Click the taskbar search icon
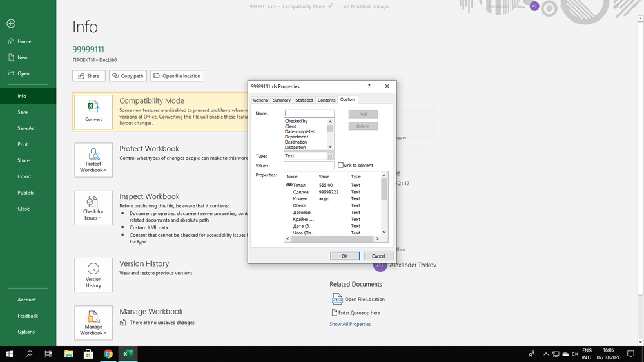Image resolution: width=644 pixels, height=362 pixels. point(29,354)
